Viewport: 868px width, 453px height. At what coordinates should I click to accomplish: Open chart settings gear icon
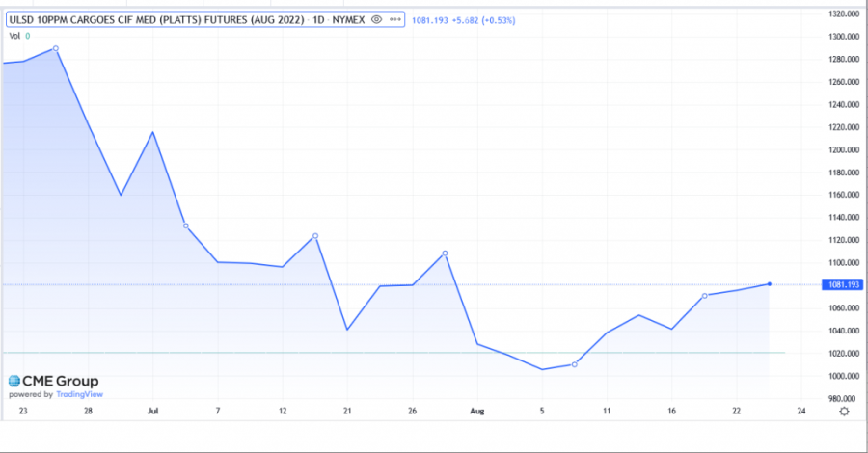pos(844,411)
